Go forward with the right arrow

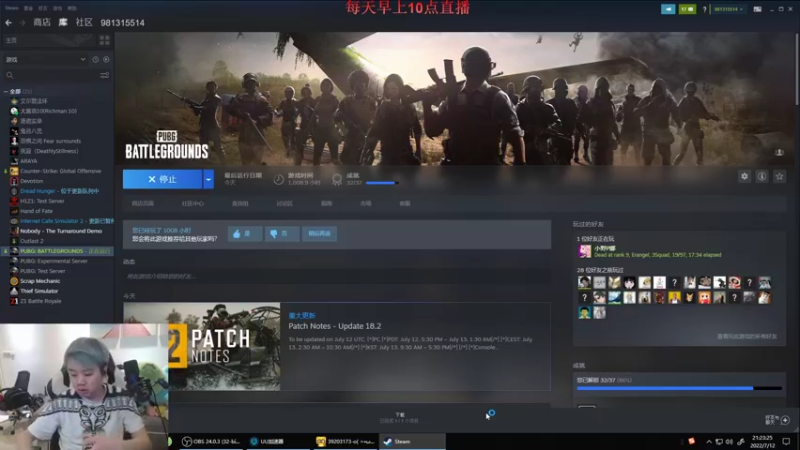[22, 22]
